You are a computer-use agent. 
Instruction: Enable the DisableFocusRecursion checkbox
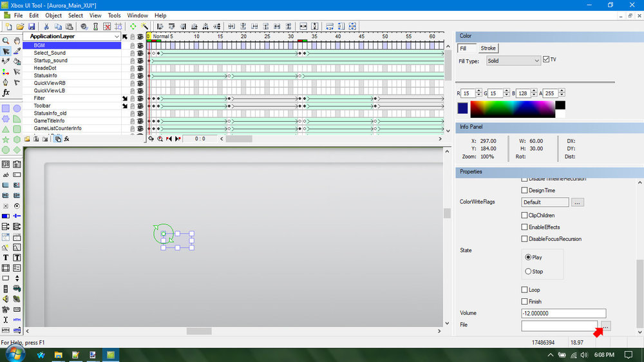coord(524,239)
